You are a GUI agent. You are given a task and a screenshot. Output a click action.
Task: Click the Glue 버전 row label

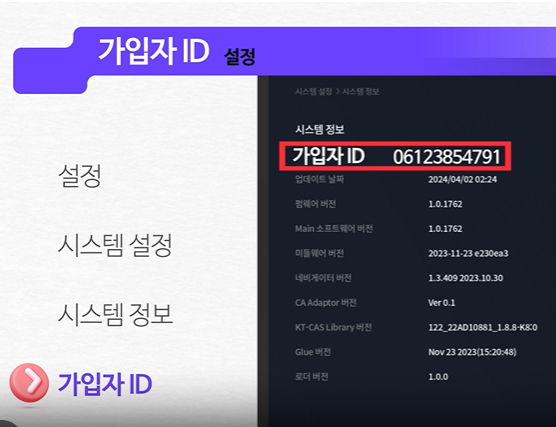313,352
